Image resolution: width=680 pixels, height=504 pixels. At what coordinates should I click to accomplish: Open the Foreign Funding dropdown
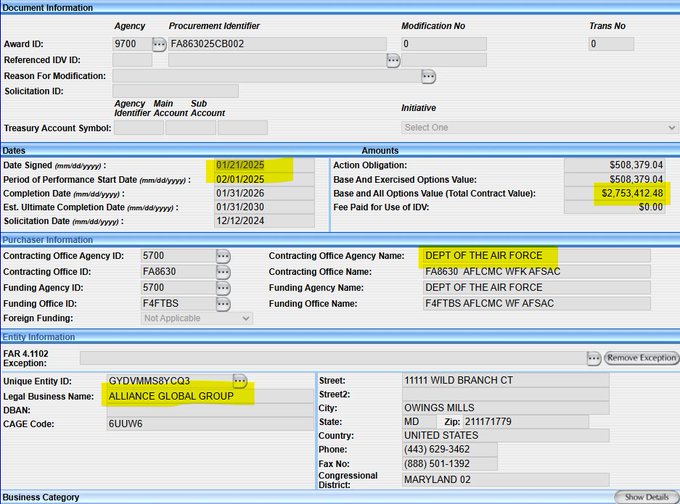196,318
